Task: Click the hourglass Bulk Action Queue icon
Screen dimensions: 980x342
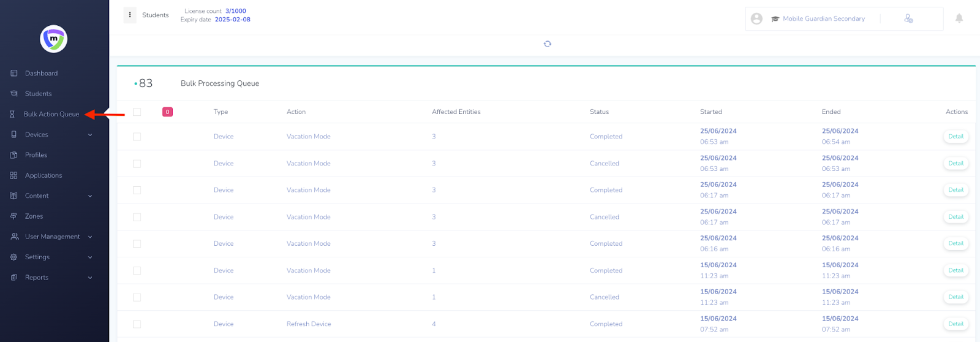Action: pyautogui.click(x=12, y=114)
